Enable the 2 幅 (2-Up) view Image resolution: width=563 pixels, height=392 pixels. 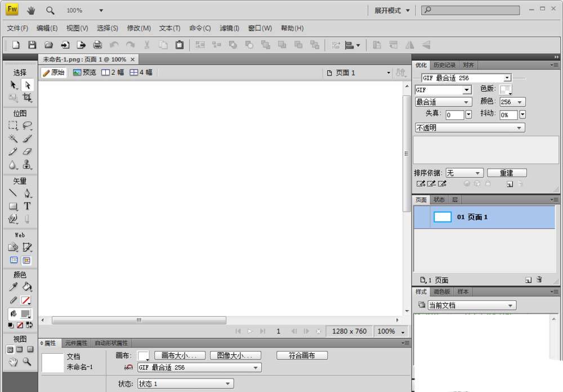[x=113, y=73]
